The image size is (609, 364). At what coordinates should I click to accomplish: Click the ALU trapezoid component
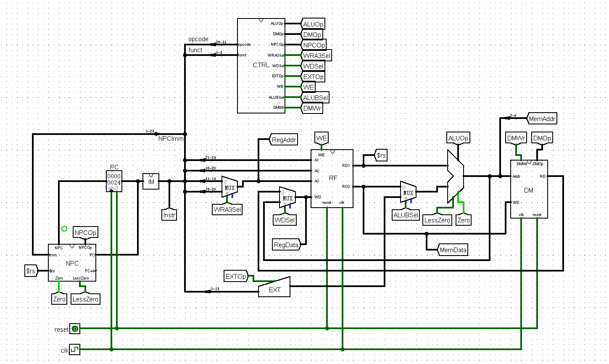[456, 177]
